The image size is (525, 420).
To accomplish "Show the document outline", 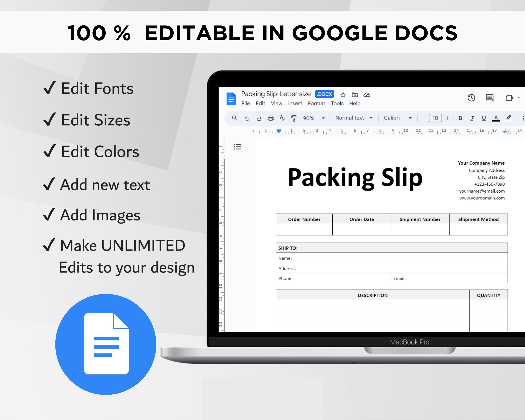I will [238, 147].
